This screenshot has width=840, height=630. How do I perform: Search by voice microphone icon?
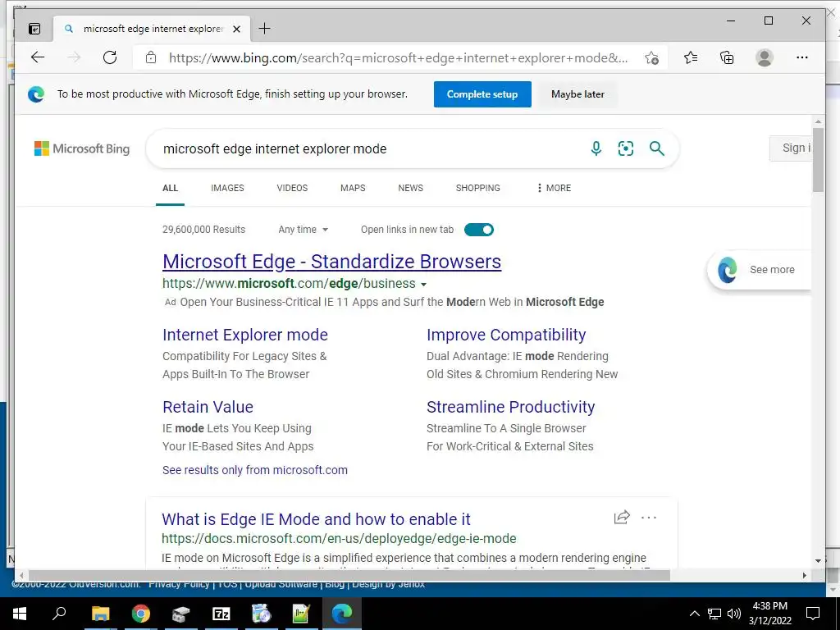click(596, 148)
